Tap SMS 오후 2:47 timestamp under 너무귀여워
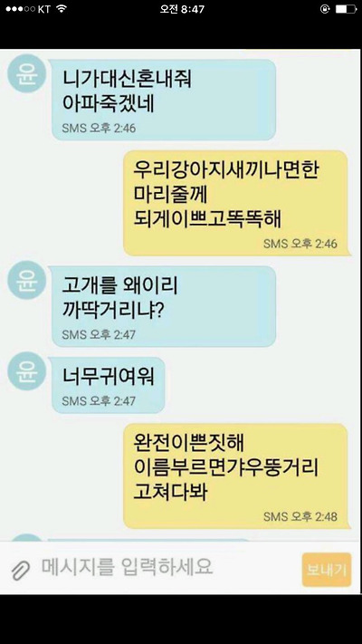The height and width of the screenshot is (644, 362). click(x=99, y=400)
